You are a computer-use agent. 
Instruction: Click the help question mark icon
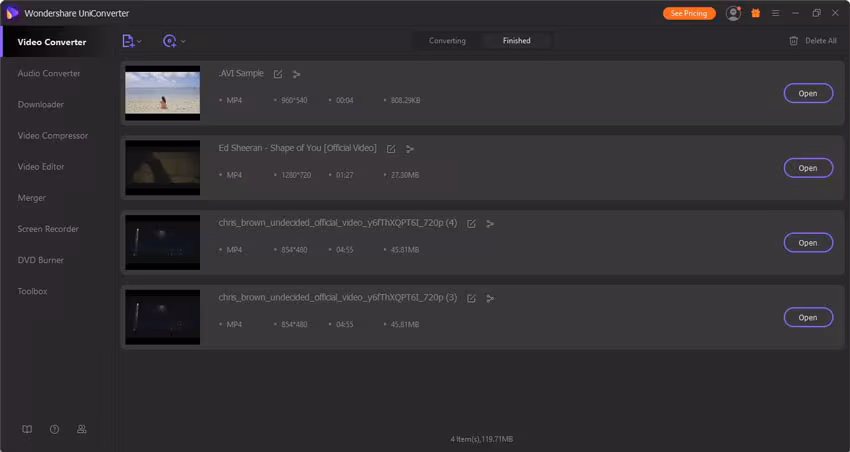[x=54, y=429]
